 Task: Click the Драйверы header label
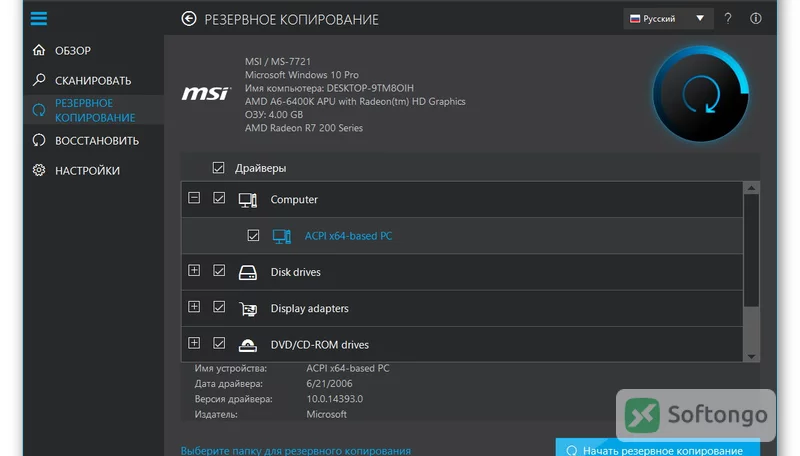click(260, 168)
